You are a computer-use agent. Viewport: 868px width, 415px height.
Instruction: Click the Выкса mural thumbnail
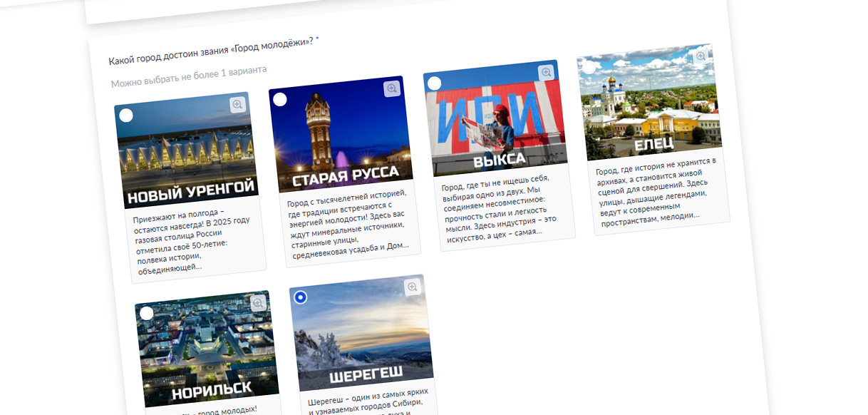pyautogui.click(x=497, y=121)
